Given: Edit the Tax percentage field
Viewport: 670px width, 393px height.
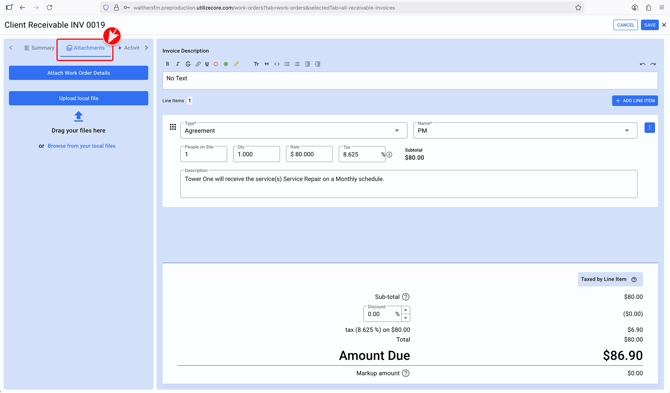Looking at the screenshot, I should (x=361, y=154).
